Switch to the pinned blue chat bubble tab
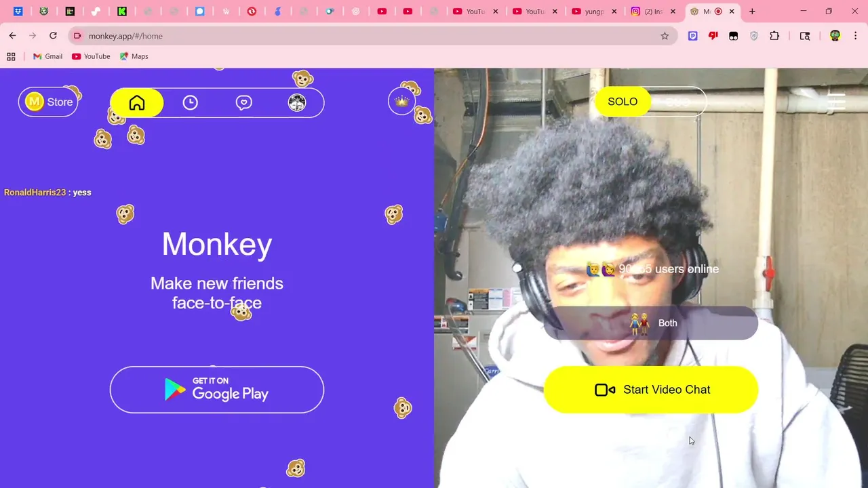Image resolution: width=868 pixels, height=488 pixels. click(x=200, y=12)
